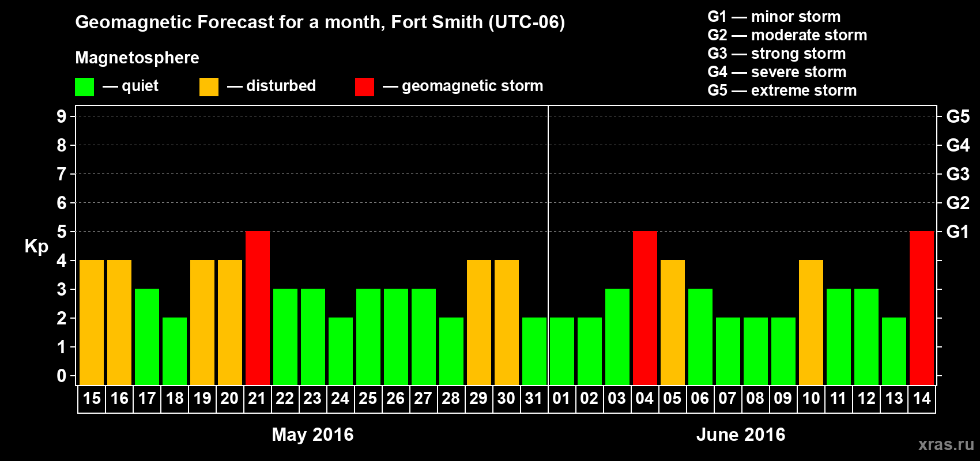Click the Kp axis value 5

tap(62, 232)
